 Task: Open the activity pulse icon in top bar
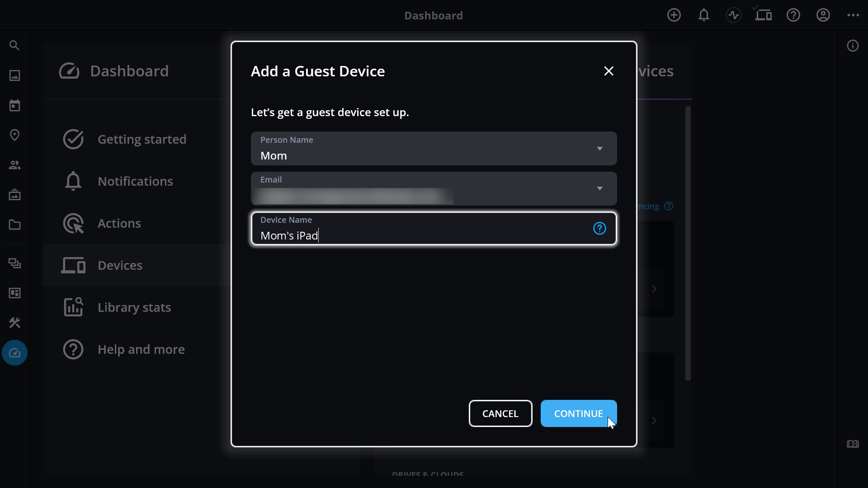pyautogui.click(x=733, y=15)
